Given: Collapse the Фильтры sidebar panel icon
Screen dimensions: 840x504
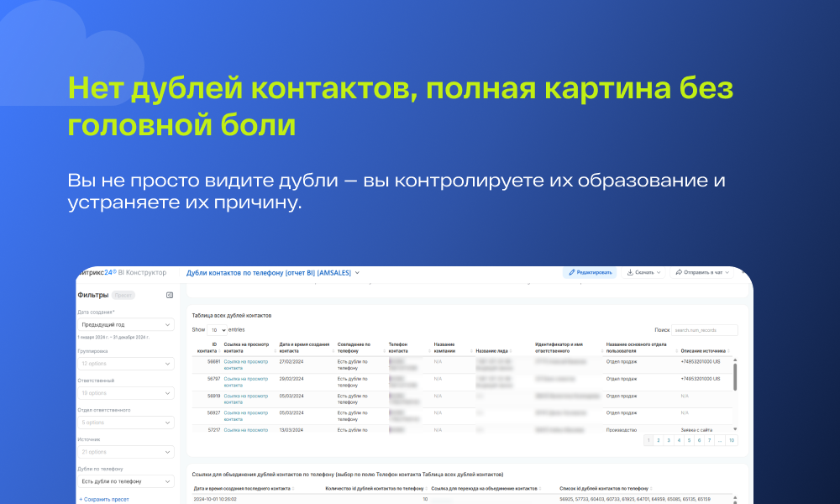Looking at the screenshot, I should pos(170,295).
